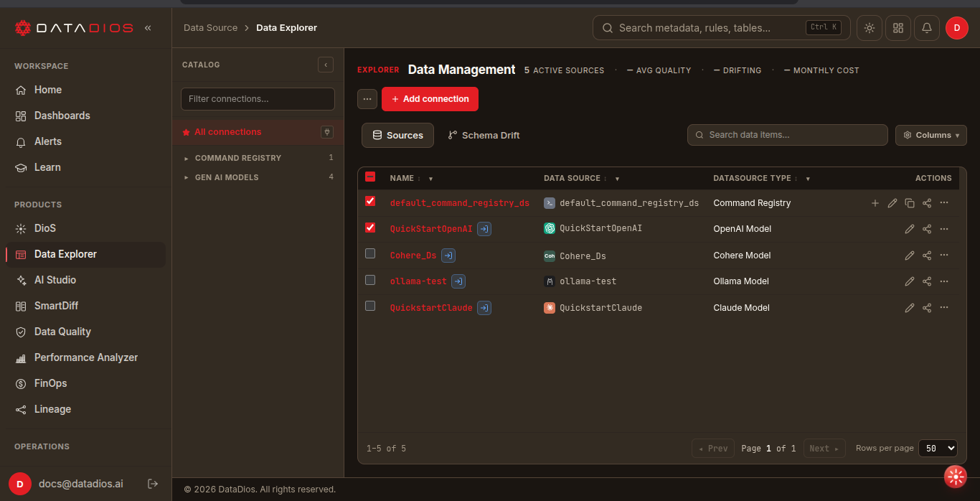Collapse the Catalog panel chevron

click(326, 65)
